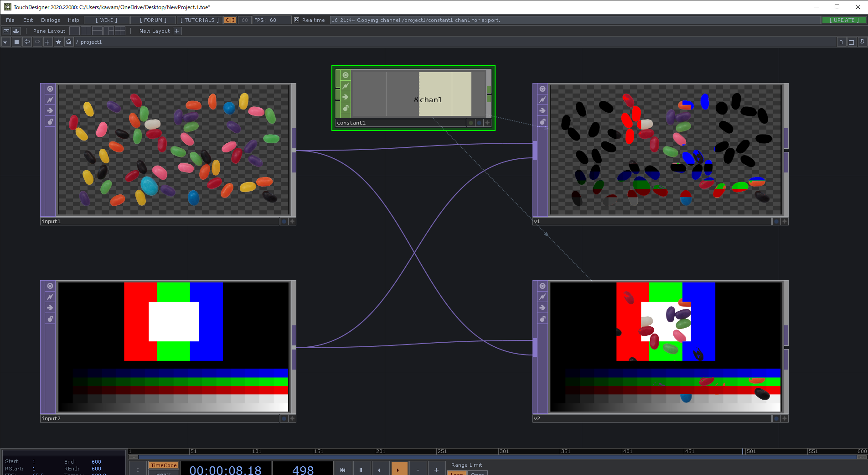Click the input2 color bars viewer
The image size is (868, 475).
point(174,347)
